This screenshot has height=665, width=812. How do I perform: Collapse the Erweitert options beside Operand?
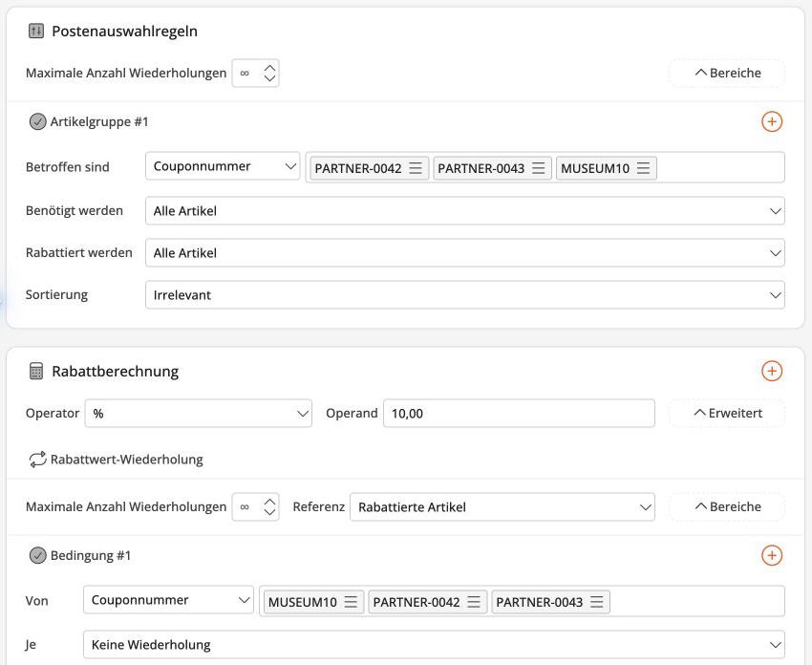click(727, 414)
